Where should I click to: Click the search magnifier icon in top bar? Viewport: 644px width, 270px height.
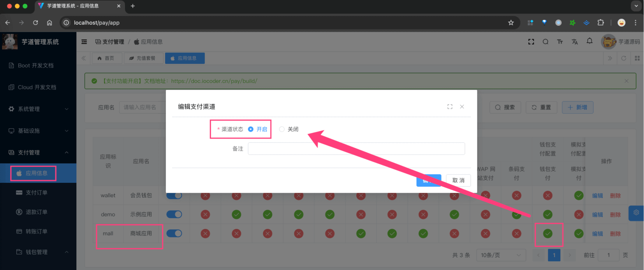[x=545, y=42]
